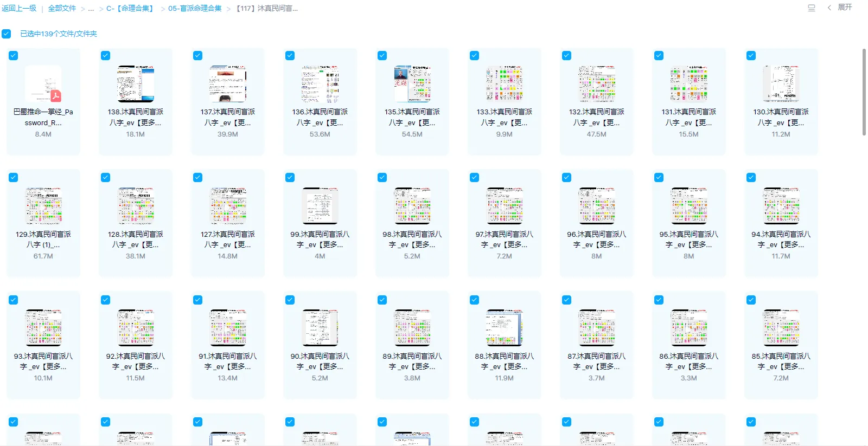Switch file view mode icon

click(812, 8)
